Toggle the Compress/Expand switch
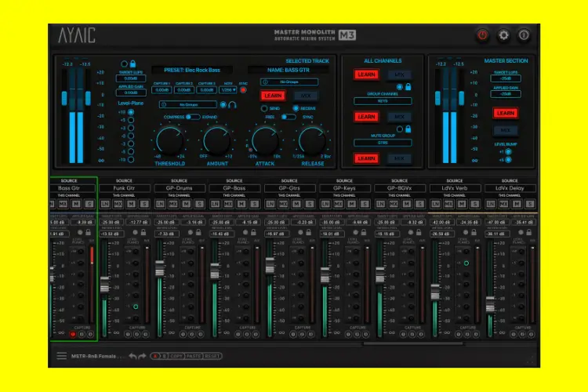588x392 pixels. (x=193, y=117)
